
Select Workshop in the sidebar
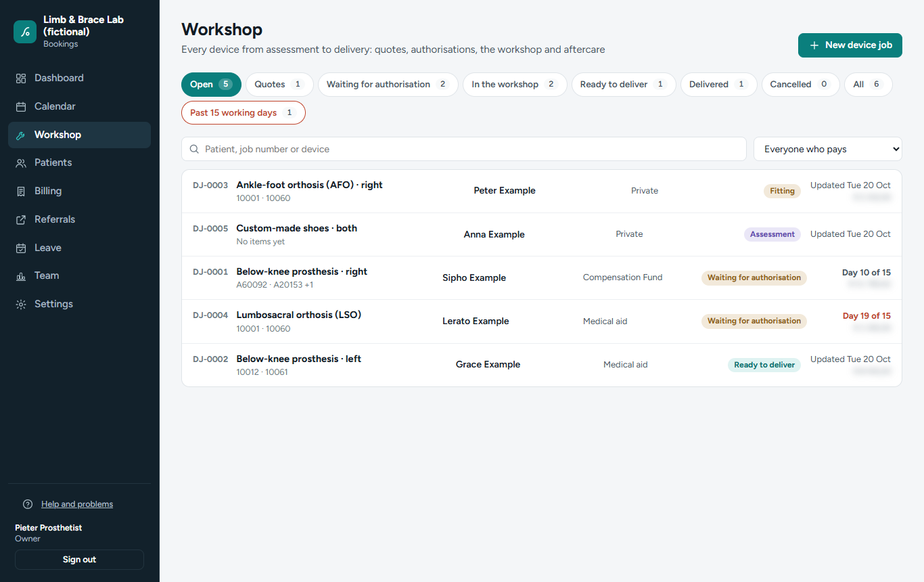[79, 135]
